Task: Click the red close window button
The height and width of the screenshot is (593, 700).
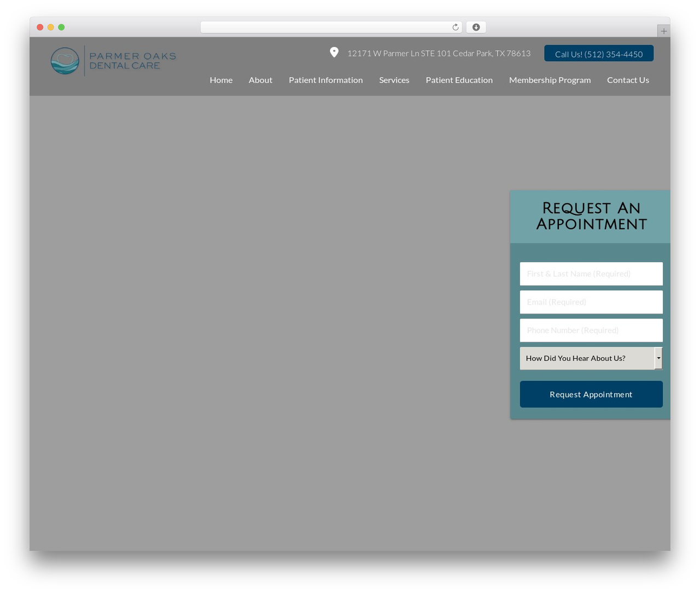Action: pyautogui.click(x=40, y=27)
